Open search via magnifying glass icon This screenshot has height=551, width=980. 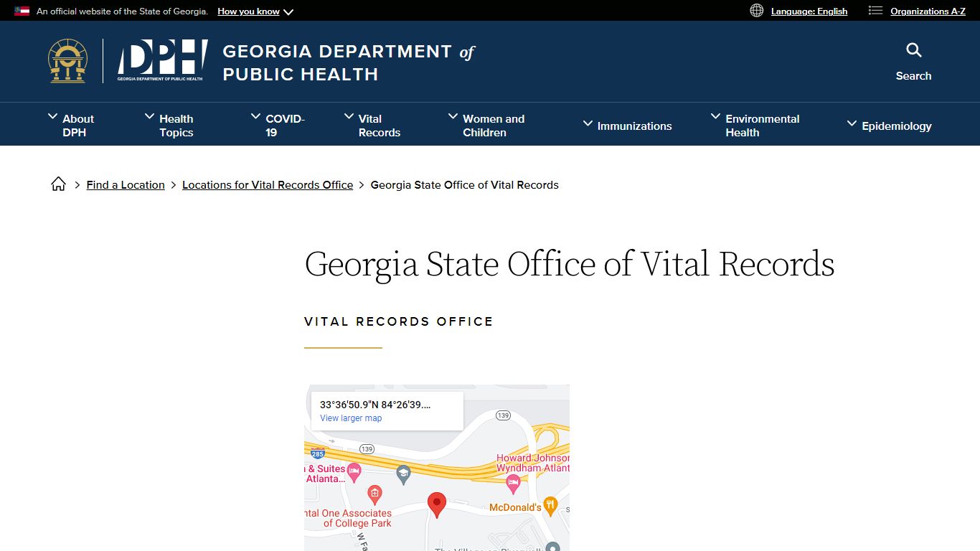tap(913, 50)
